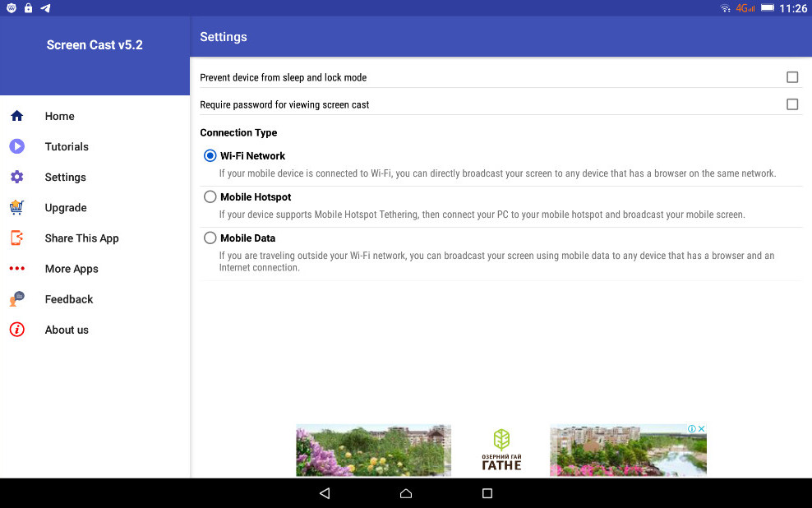Tap the lock icon in status bar
Image resolution: width=812 pixels, height=508 pixels.
pos(29,7)
